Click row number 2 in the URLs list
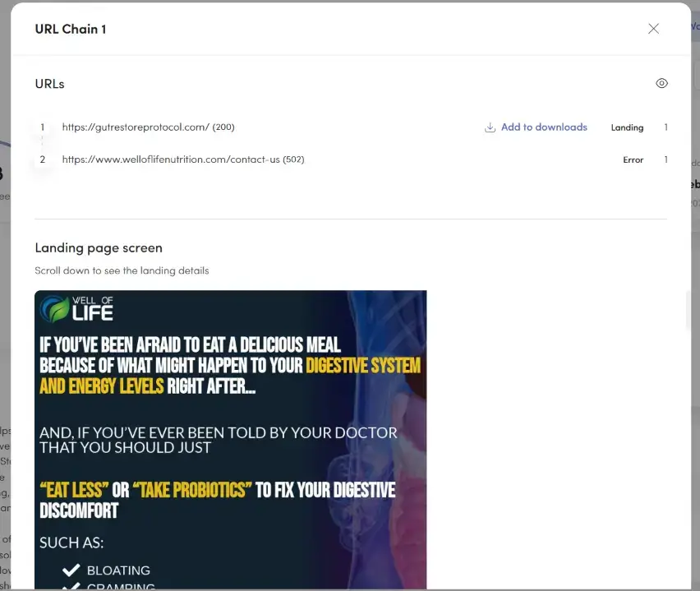This screenshot has height=591, width=700. [x=43, y=159]
